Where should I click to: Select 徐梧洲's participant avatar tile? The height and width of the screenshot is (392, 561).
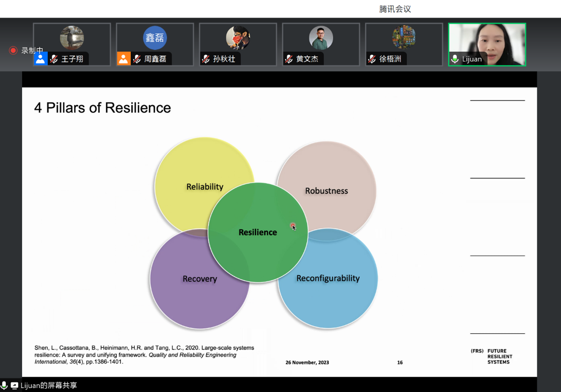pyautogui.click(x=404, y=38)
